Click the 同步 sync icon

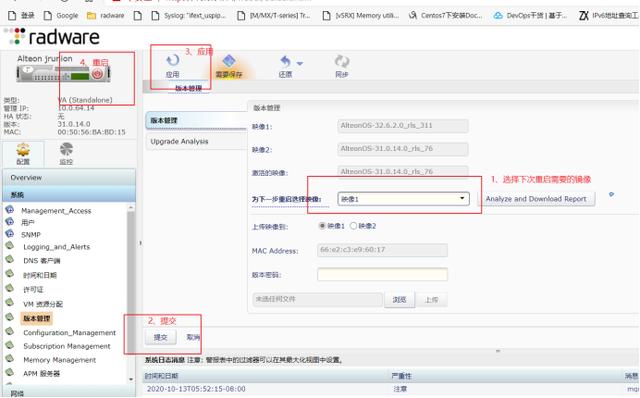click(x=342, y=62)
